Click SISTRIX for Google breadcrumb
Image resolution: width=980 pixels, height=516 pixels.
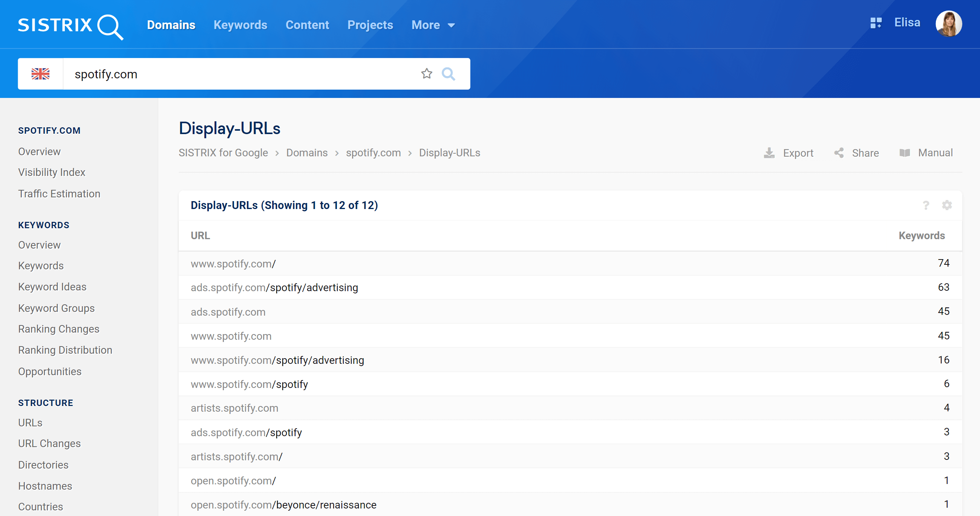coord(223,153)
